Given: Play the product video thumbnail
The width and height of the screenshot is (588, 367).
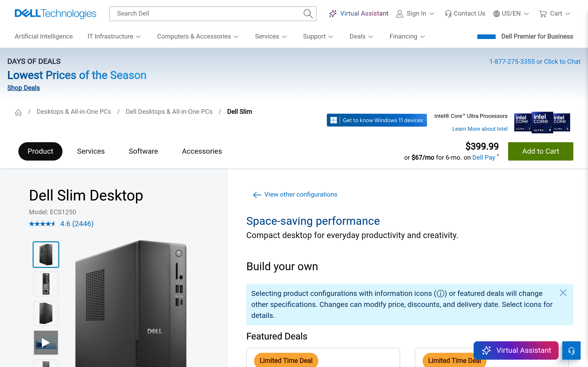Looking at the screenshot, I should pyautogui.click(x=46, y=342).
